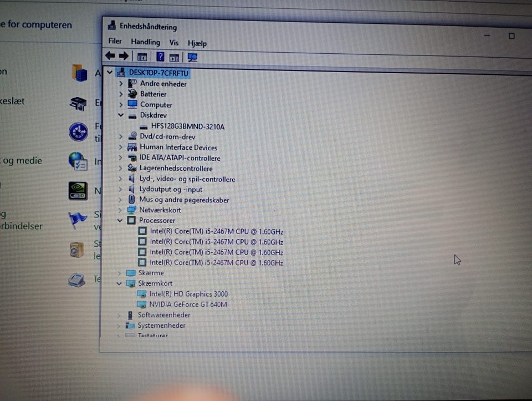Click the IDE ATA/ATAPI-controllere icon
Viewport: 532px width, 401px height.
click(x=132, y=158)
